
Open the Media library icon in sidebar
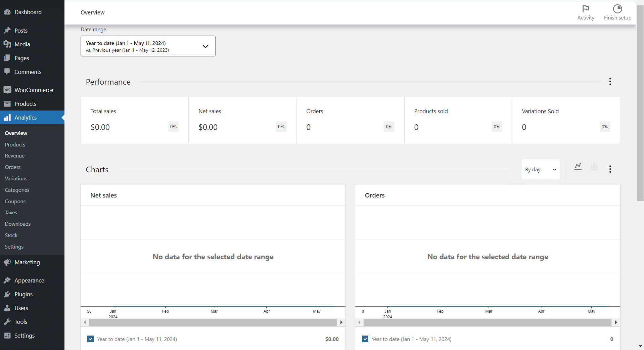pos(7,44)
